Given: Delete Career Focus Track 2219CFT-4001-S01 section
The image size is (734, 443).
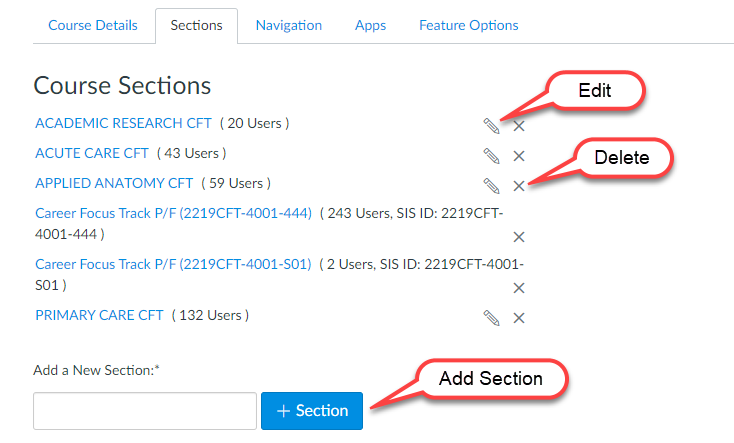Looking at the screenshot, I should pos(519,288).
